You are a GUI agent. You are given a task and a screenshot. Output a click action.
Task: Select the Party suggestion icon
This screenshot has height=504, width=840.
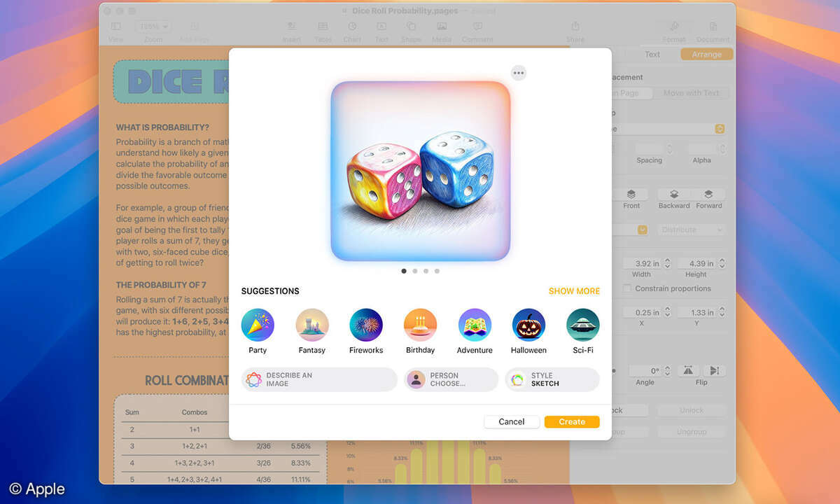258,325
